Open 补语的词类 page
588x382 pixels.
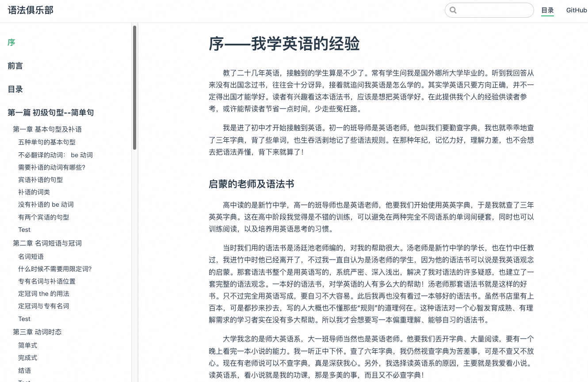34,192
